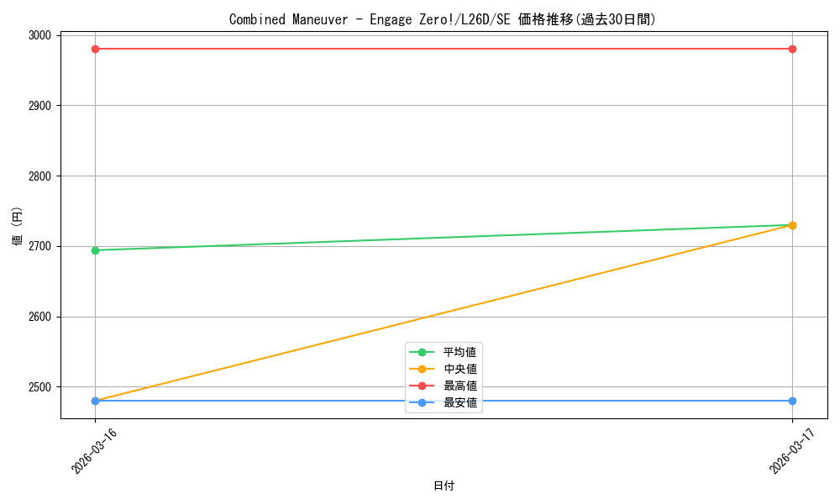Click the red 最高値 point on 2026-03-16

pyautogui.click(x=95, y=49)
